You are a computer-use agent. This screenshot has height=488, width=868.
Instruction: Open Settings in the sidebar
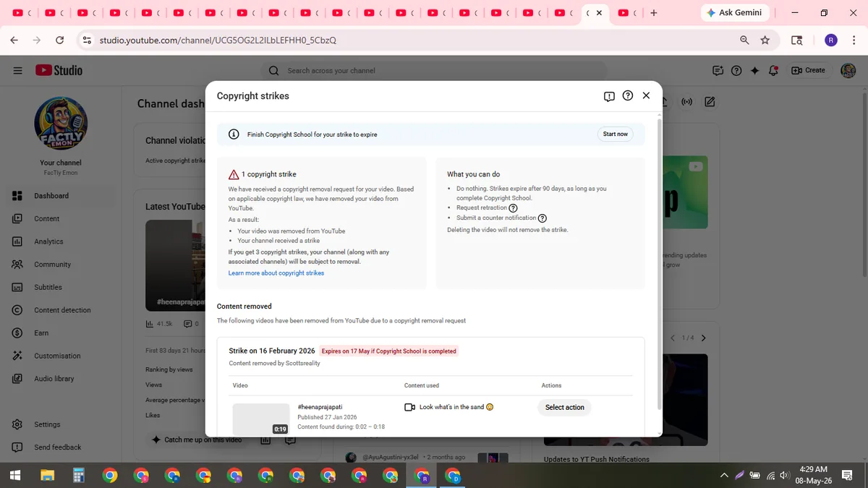click(x=61, y=424)
